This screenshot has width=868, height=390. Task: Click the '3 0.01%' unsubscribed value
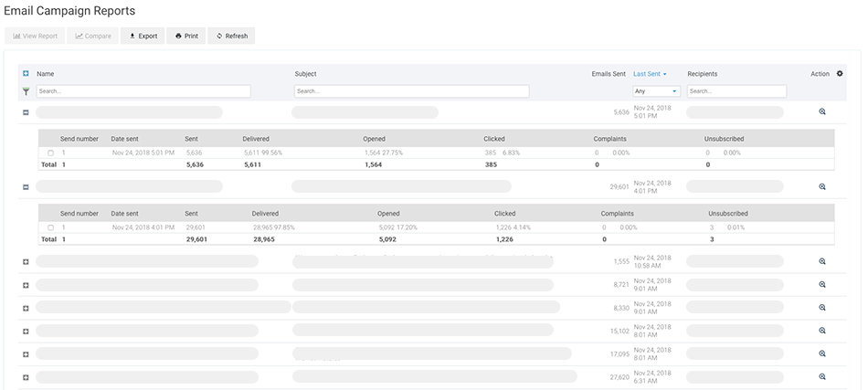click(x=726, y=227)
